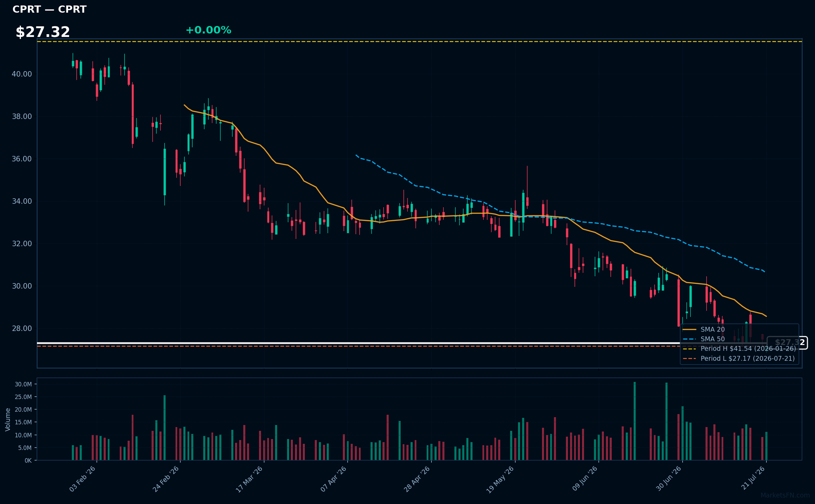Click the large $27.32 price header
This screenshot has height=504, width=815.
pos(43,32)
